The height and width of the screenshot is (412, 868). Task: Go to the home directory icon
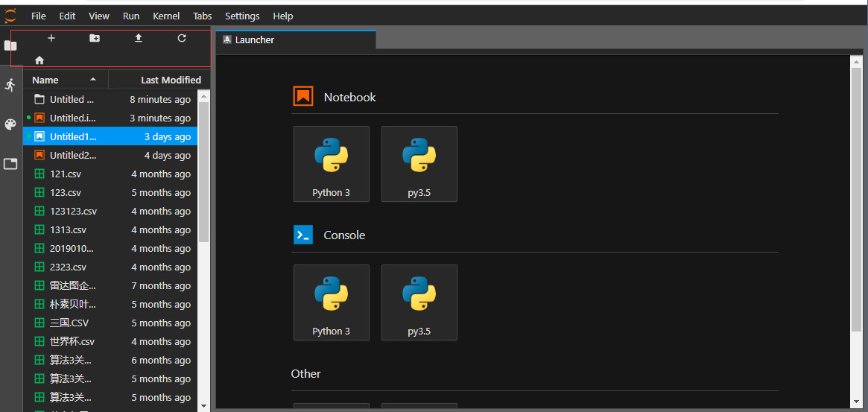click(x=39, y=60)
